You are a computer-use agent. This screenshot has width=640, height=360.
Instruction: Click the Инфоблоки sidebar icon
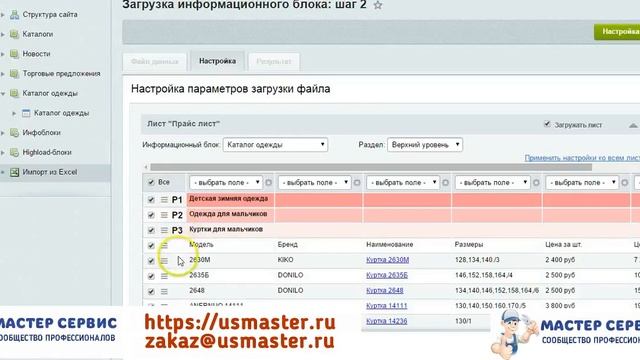[15, 133]
